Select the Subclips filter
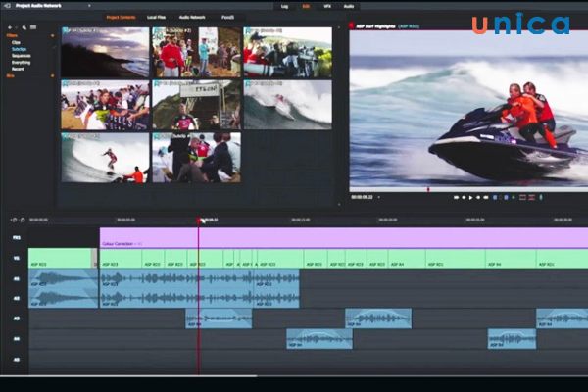This screenshot has width=588, height=392. pyautogui.click(x=19, y=49)
